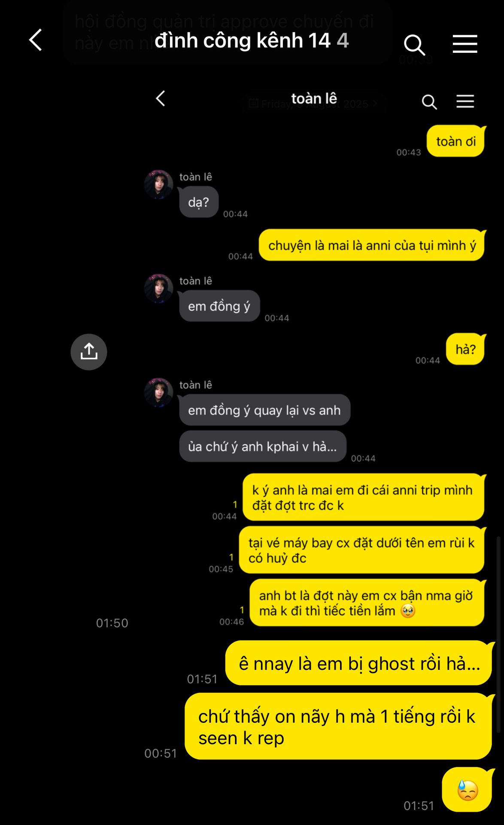Image resolution: width=504 pixels, height=825 pixels.
Task: Tap toàn lê's avatar beside em đồng ý
Action: point(158,288)
